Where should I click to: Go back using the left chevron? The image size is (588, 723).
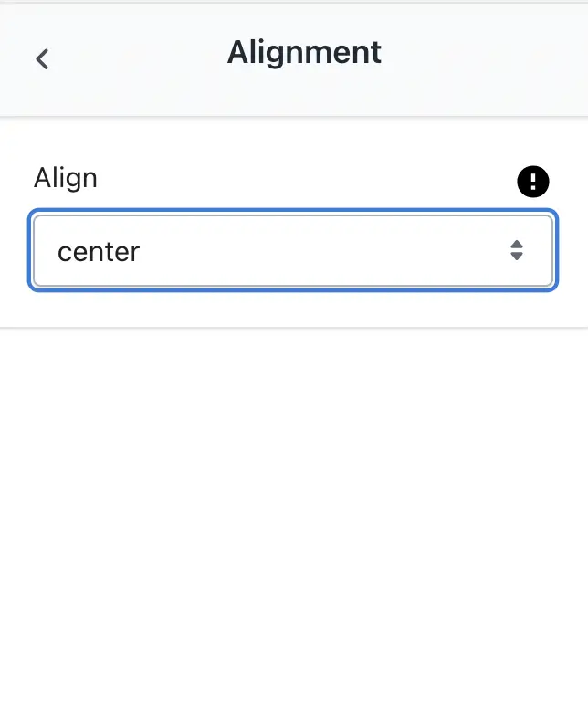point(42,59)
